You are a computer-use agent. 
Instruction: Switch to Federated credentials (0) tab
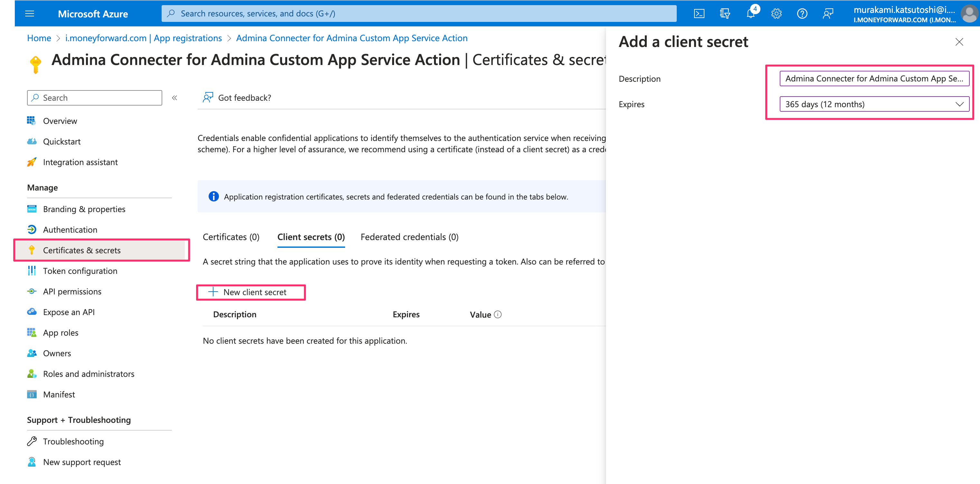pos(409,237)
